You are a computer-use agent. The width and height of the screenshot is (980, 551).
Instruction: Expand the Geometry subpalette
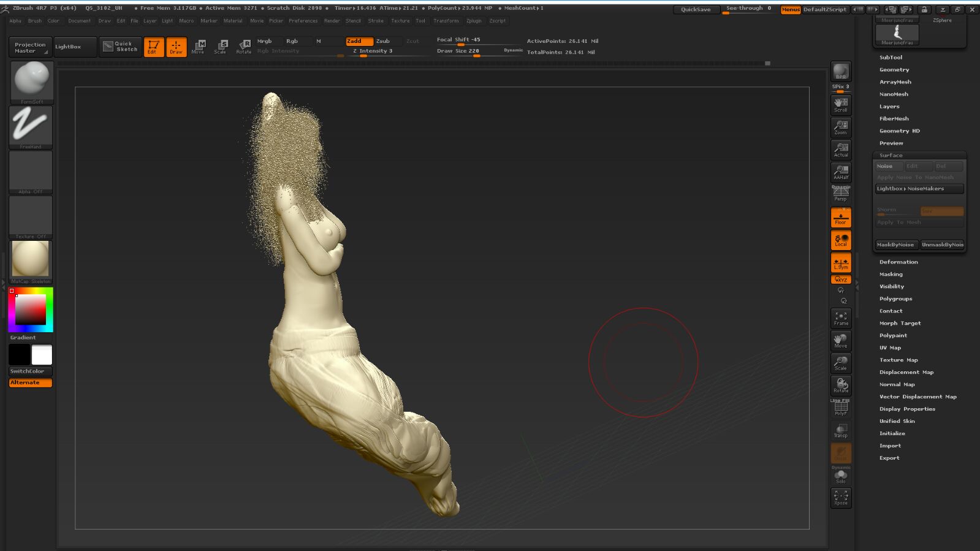pos(894,70)
